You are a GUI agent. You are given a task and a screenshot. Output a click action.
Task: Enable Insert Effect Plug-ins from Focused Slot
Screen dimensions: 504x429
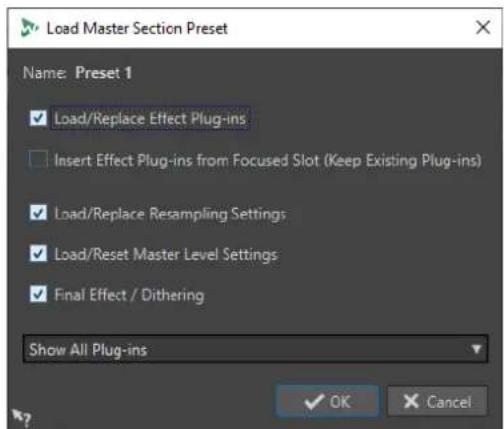click(38, 159)
